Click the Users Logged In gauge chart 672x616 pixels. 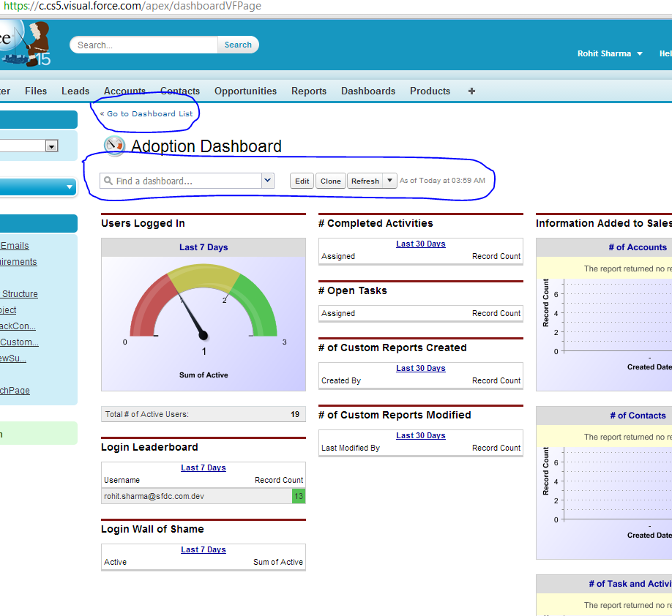coord(204,316)
